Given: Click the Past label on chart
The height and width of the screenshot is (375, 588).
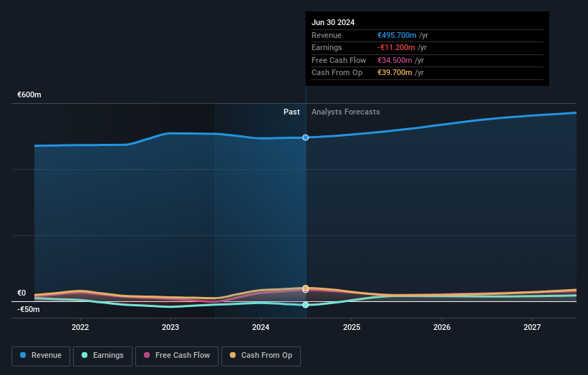Looking at the screenshot, I should tap(291, 112).
